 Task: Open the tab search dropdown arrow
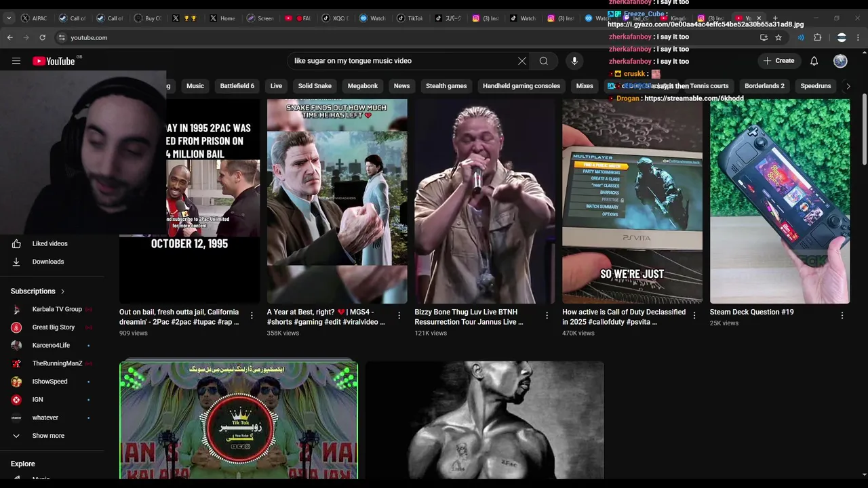pyautogui.click(x=9, y=18)
